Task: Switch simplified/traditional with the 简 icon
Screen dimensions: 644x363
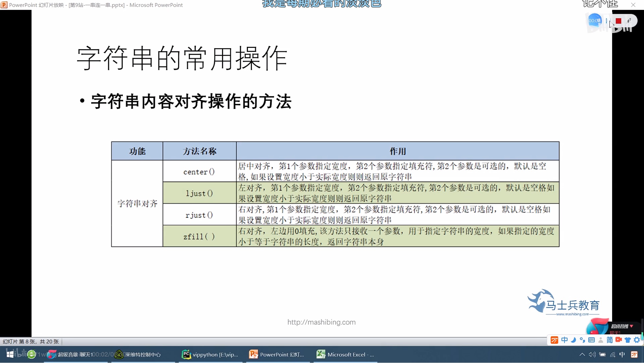Action: coord(610,340)
